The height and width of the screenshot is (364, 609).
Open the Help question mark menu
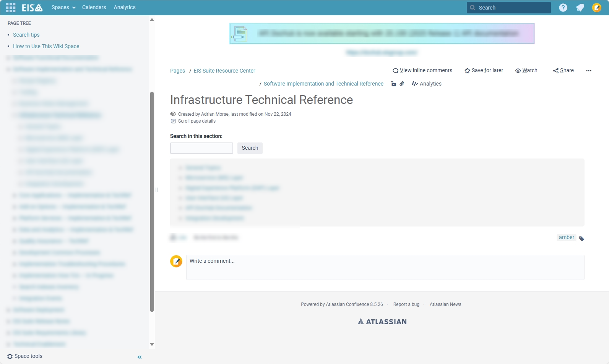(563, 8)
